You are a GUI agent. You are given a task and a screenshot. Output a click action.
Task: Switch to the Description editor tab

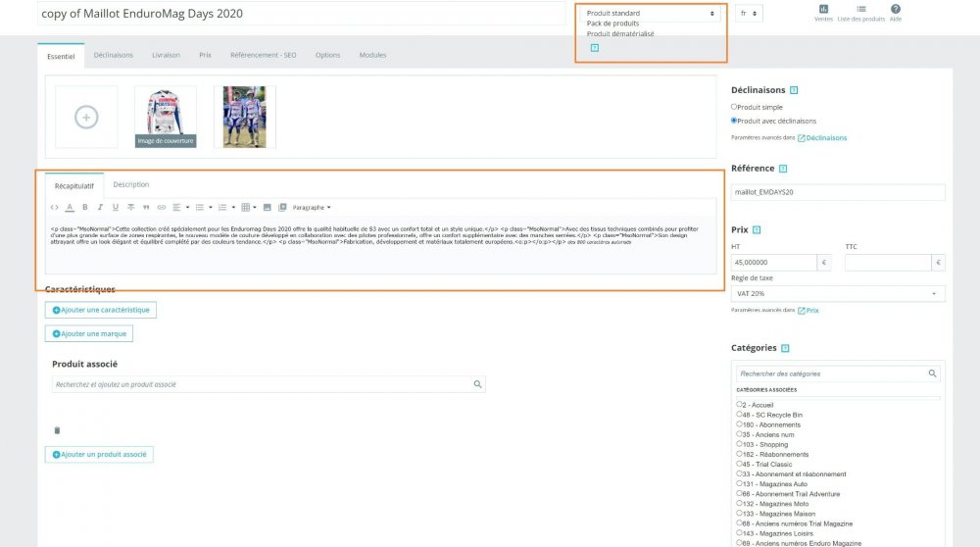[x=130, y=184]
